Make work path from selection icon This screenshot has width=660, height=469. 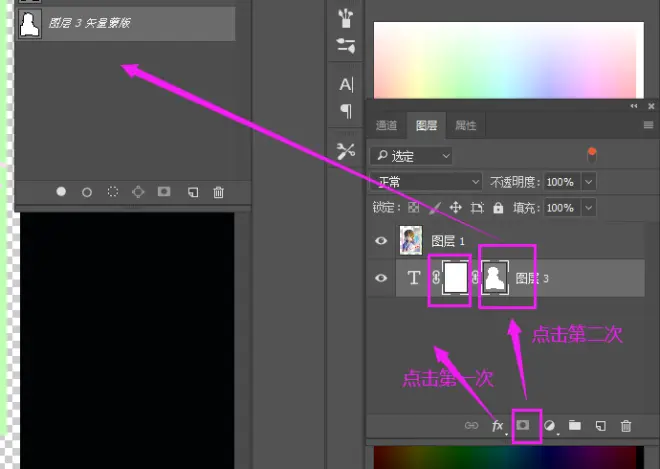click(138, 192)
